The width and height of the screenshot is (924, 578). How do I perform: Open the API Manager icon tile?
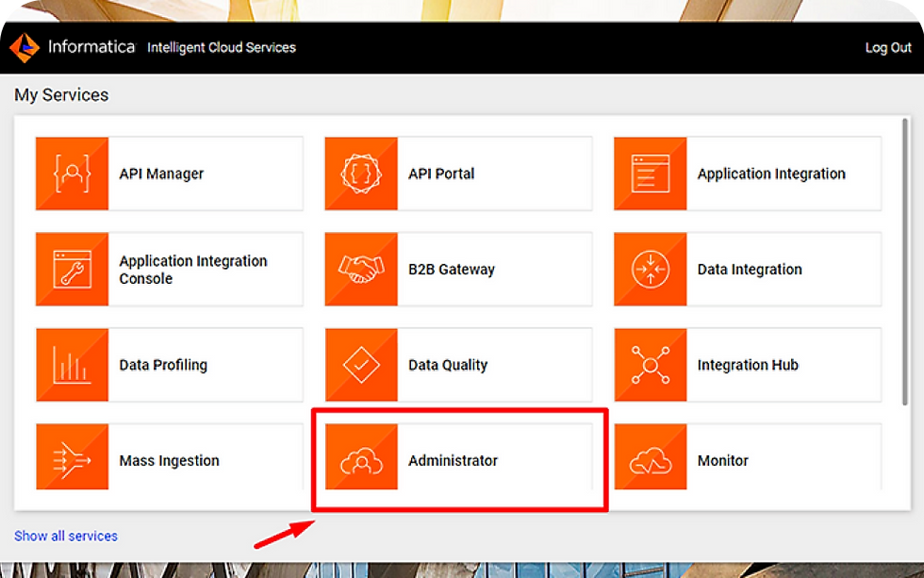(x=72, y=173)
